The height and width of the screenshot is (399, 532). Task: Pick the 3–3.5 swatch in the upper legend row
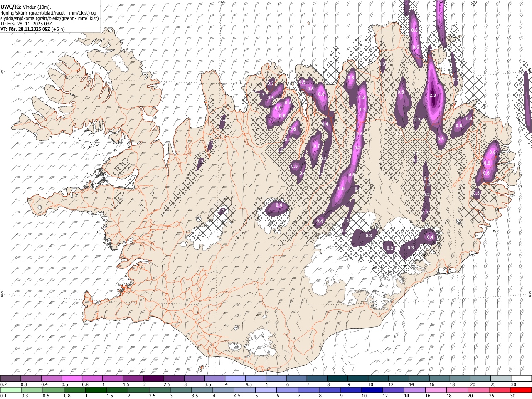[x=194, y=378]
